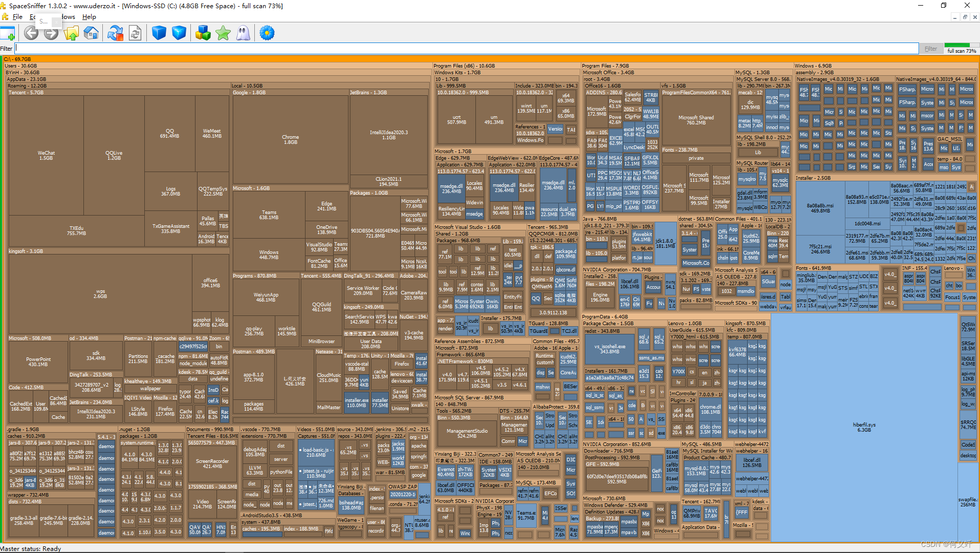Open the File menu
The width and height of the screenshot is (980, 553).
pyautogui.click(x=17, y=17)
